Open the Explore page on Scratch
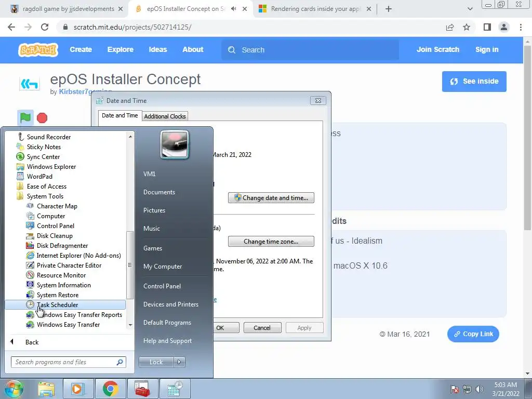Image resolution: width=532 pixels, height=399 pixels. (121, 49)
